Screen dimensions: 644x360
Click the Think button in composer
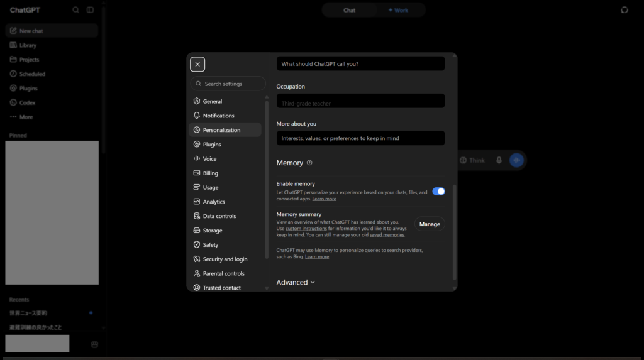(472, 160)
